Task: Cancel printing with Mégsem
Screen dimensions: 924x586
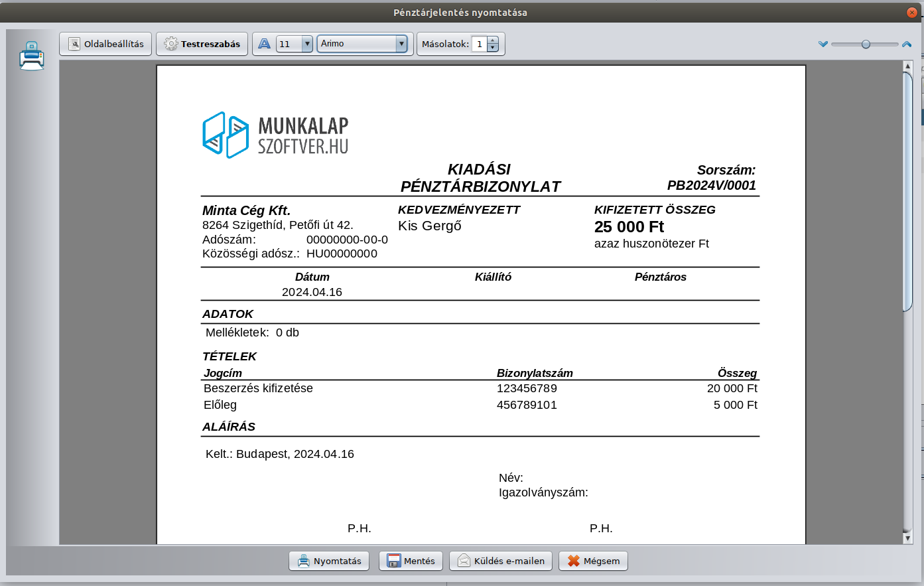Action: click(x=593, y=561)
